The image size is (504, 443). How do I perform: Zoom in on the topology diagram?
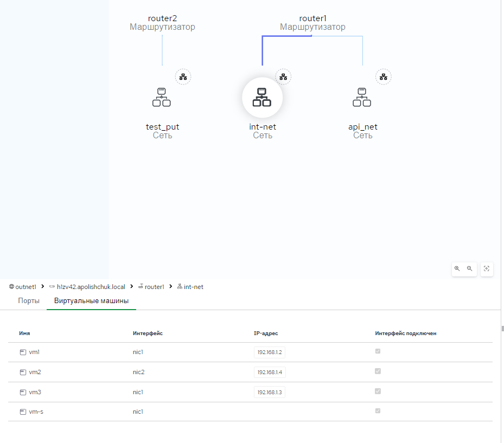[457, 268]
